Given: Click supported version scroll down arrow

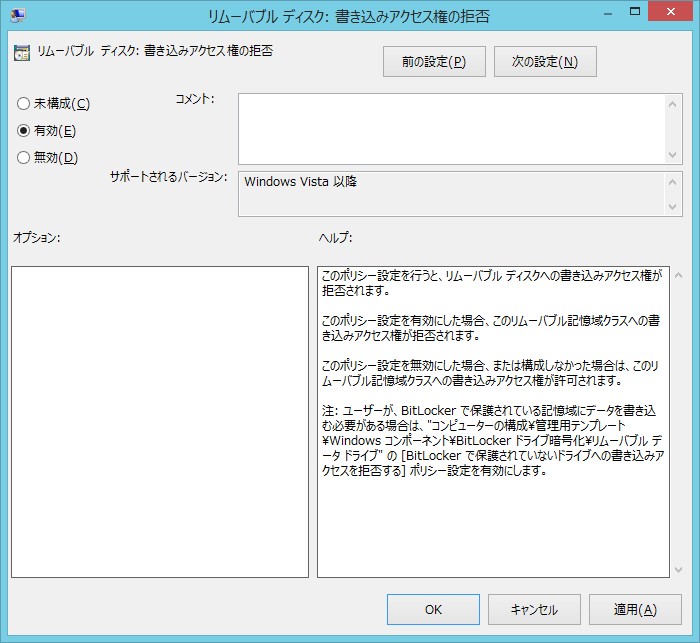Looking at the screenshot, I should 673,207.
